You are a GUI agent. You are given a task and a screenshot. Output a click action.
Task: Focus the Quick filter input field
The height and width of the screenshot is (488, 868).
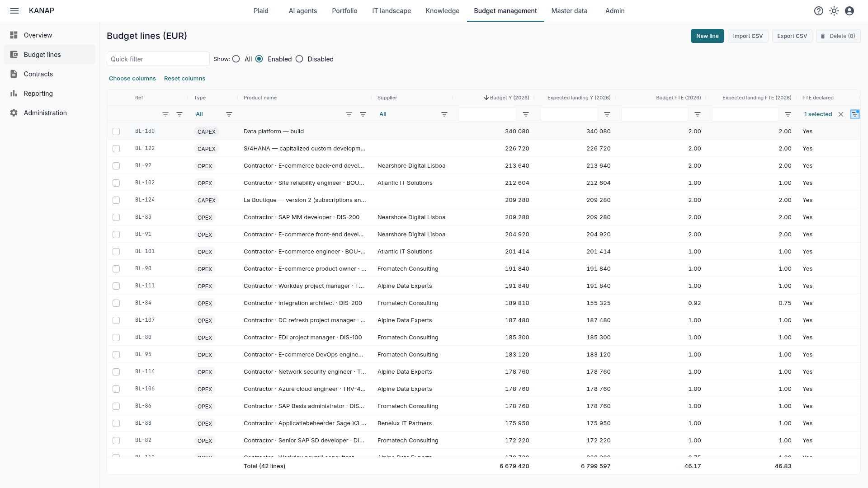(x=158, y=59)
